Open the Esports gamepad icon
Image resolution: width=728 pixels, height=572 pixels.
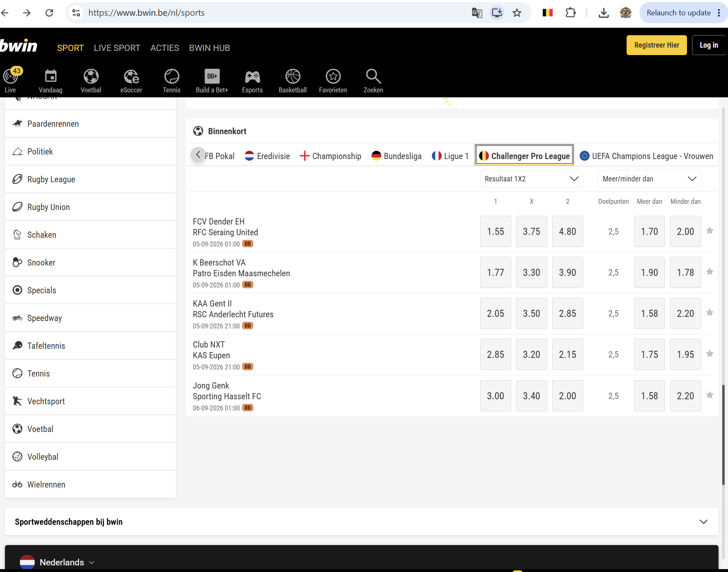tap(252, 80)
